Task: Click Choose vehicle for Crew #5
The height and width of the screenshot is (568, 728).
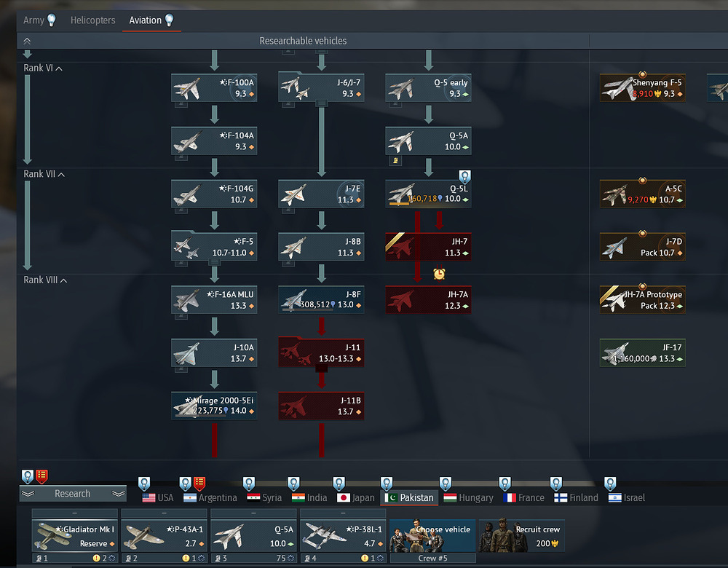Action: pyautogui.click(x=432, y=536)
